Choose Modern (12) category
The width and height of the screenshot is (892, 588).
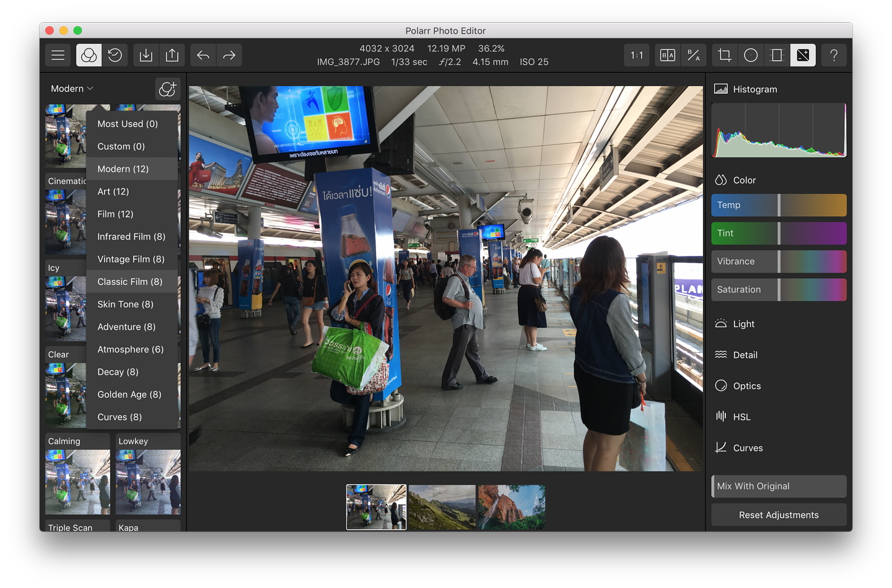click(x=132, y=169)
